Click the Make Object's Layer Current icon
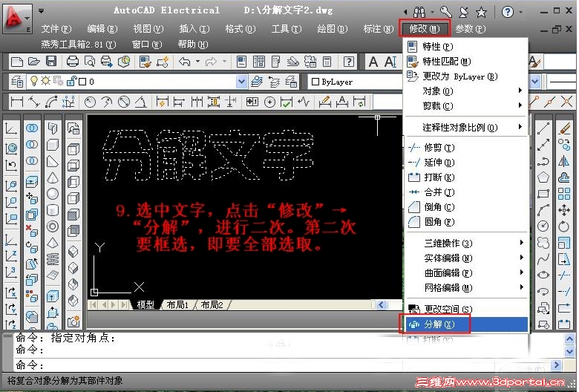 [x=257, y=82]
